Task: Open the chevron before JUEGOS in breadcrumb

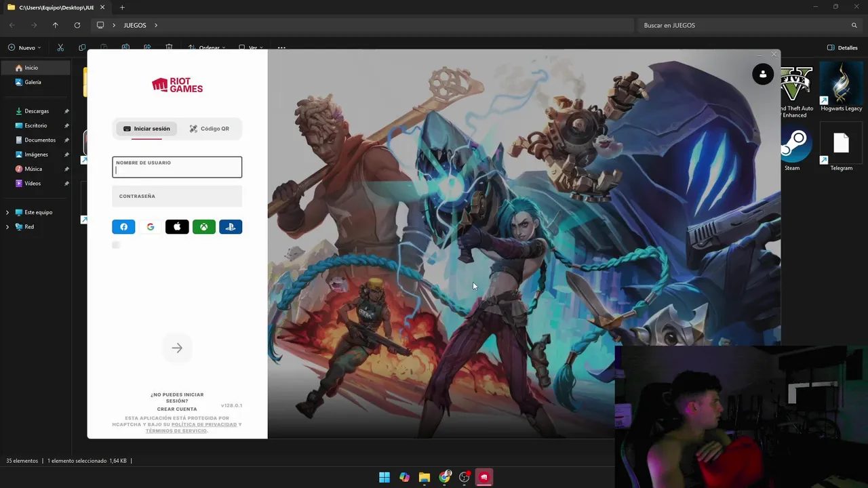Action: [x=114, y=25]
